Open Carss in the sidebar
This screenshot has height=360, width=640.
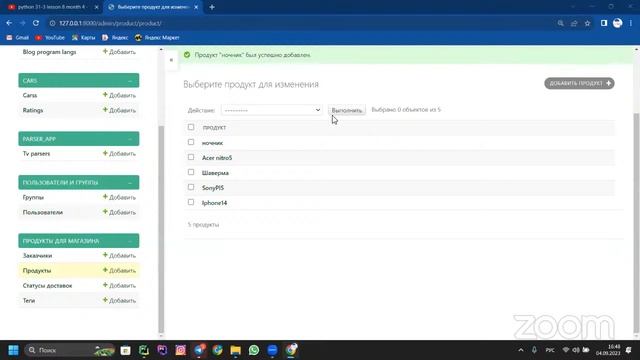[30, 95]
